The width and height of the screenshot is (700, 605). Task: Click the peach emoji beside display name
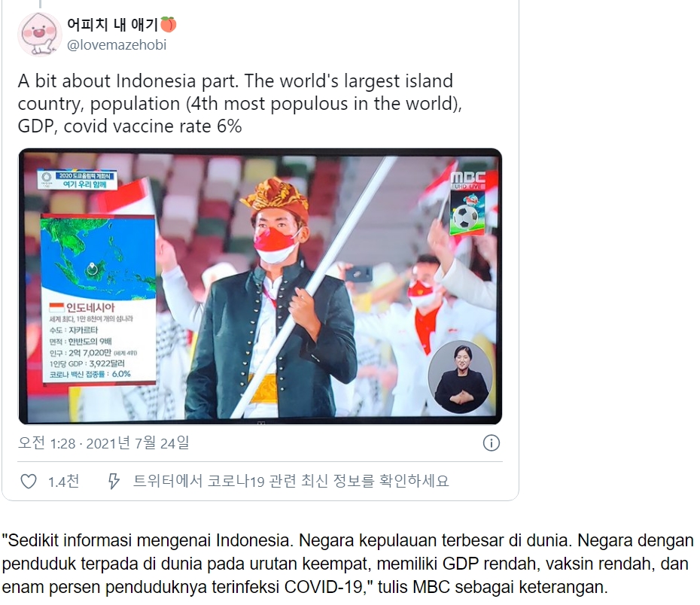point(169,24)
